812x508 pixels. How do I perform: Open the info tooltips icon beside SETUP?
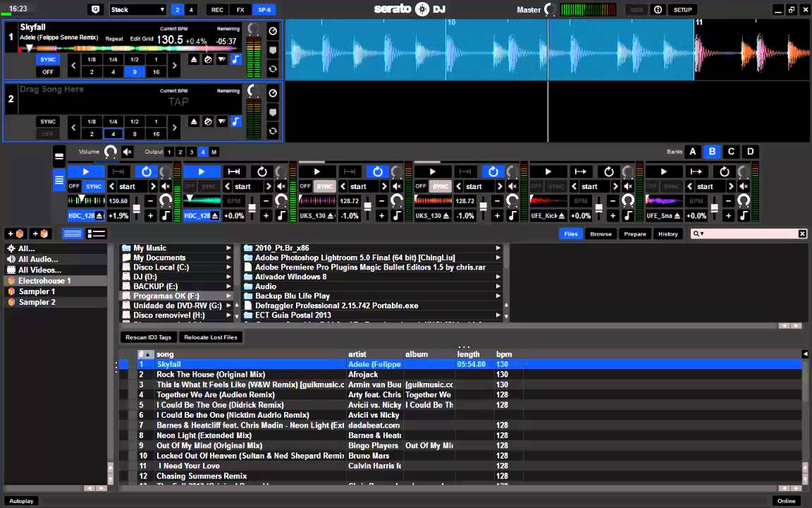[658, 9]
